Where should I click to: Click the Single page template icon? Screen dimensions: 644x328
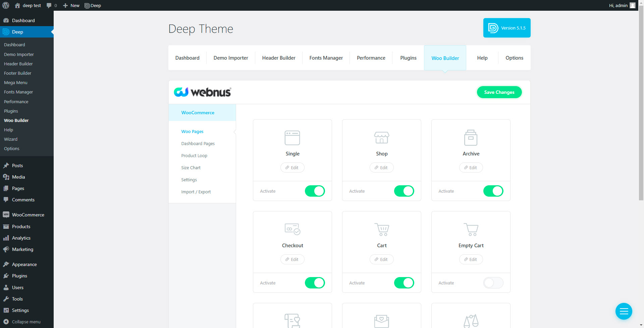(292, 138)
